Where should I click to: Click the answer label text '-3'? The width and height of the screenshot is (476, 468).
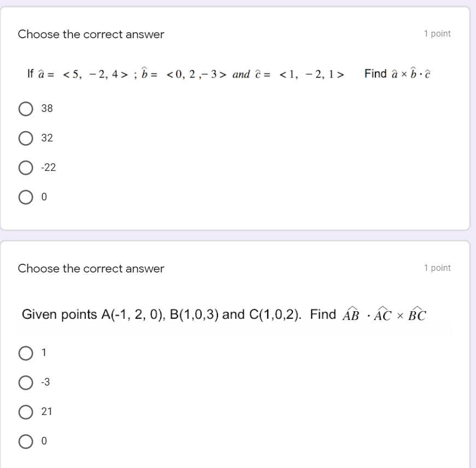[x=46, y=382]
